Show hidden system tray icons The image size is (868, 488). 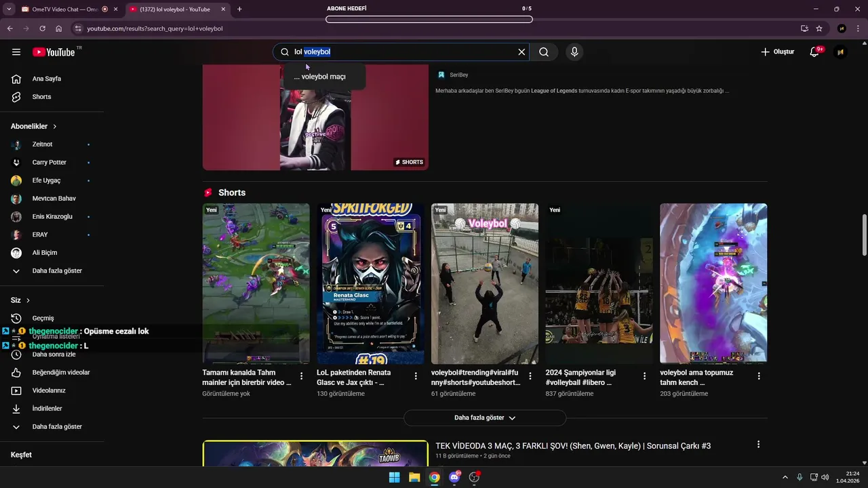pos(785,477)
